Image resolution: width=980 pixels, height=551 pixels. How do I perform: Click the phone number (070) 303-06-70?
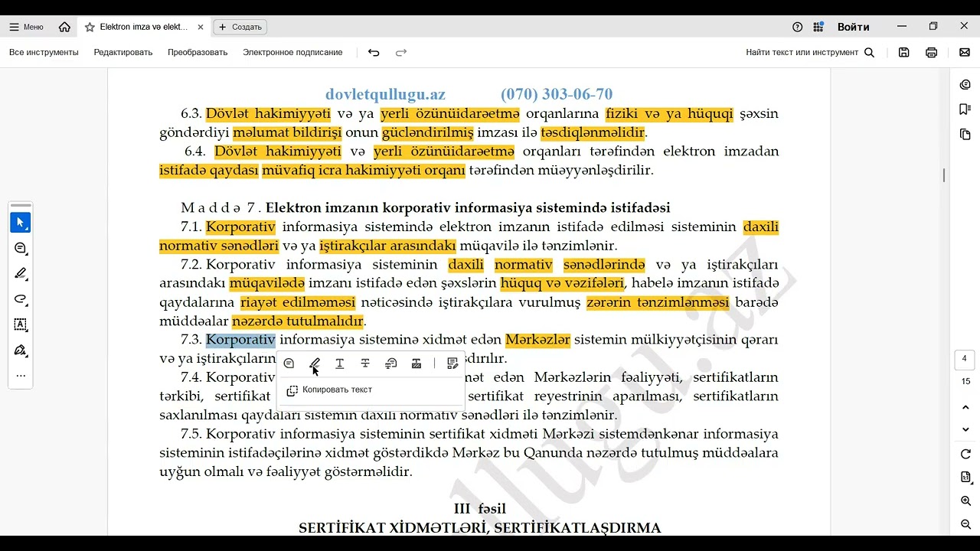[x=557, y=94]
